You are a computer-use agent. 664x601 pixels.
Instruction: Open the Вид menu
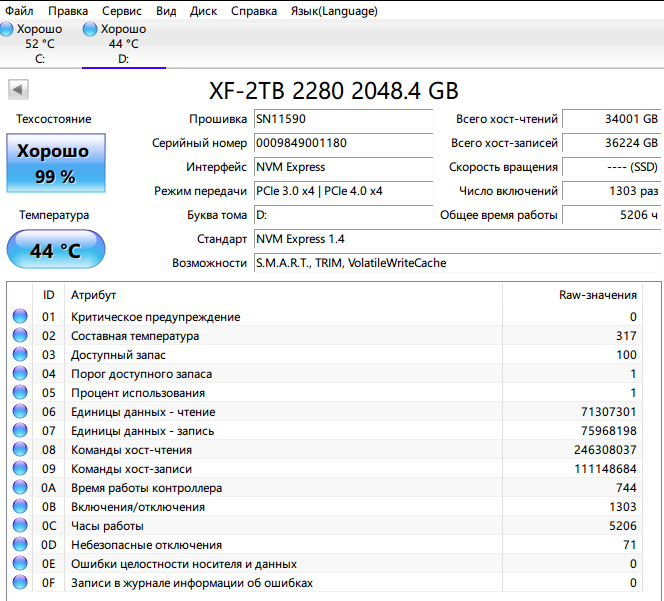166,11
